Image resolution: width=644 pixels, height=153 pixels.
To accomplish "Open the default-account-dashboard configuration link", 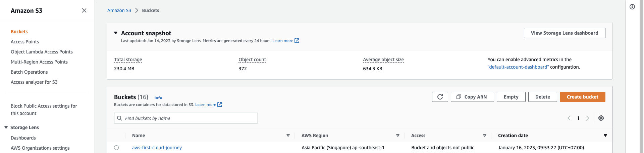I will tap(518, 67).
